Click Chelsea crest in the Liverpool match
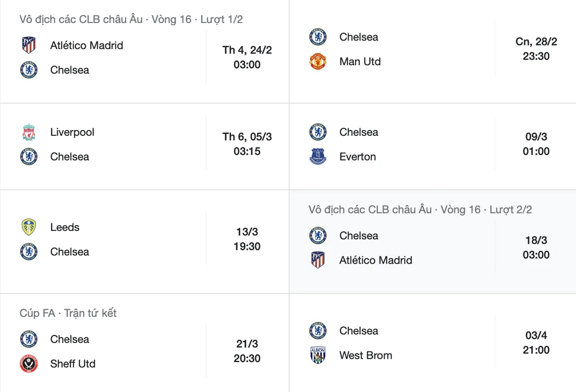Viewport: 576px width, 392px height. 29,157
